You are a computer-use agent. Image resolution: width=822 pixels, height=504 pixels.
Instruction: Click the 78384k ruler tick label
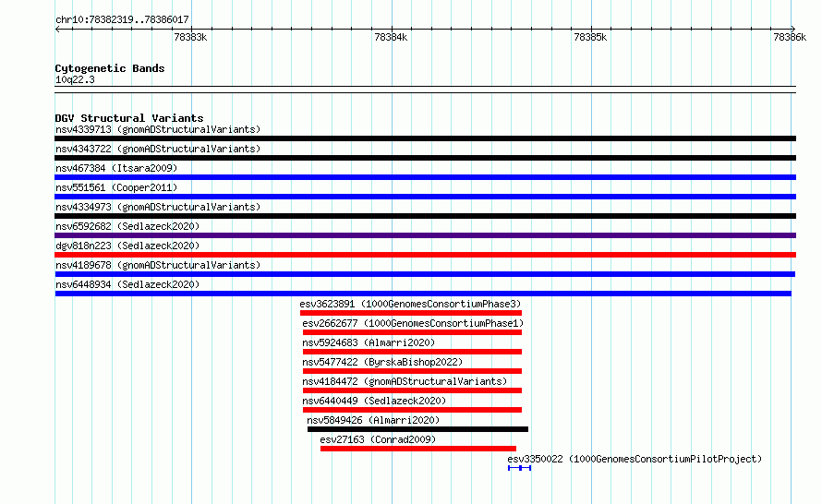click(391, 37)
